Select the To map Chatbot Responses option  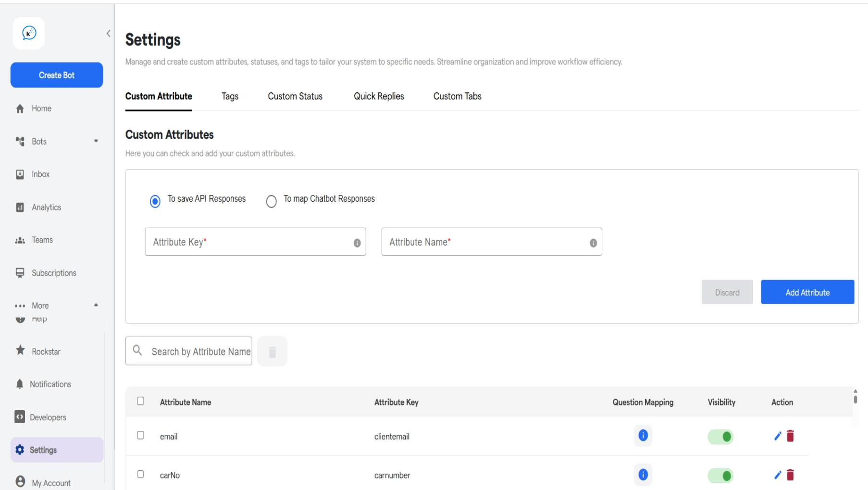click(x=272, y=201)
